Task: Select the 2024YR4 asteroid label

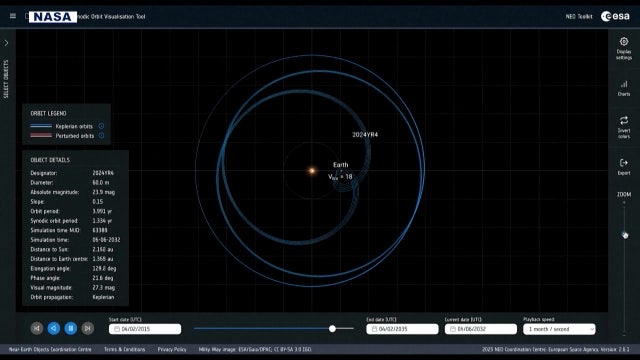Action: tap(365, 135)
